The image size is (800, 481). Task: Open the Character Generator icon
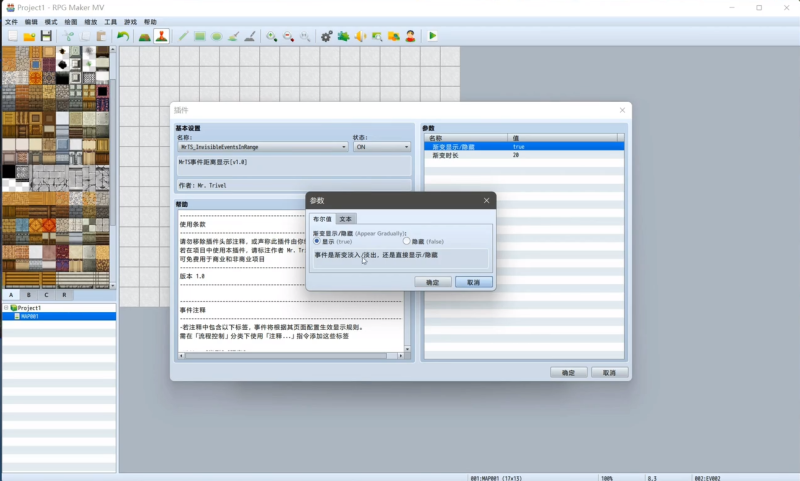coord(410,36)
